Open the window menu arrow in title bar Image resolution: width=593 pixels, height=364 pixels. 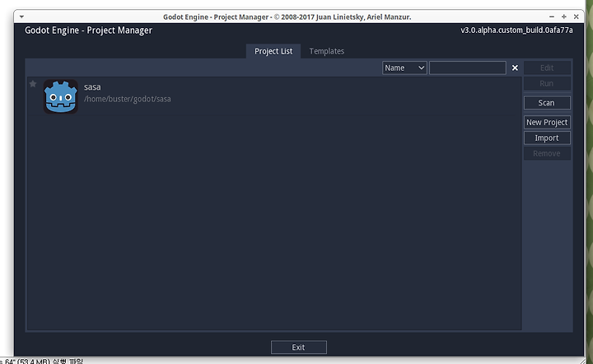(21, 16)
